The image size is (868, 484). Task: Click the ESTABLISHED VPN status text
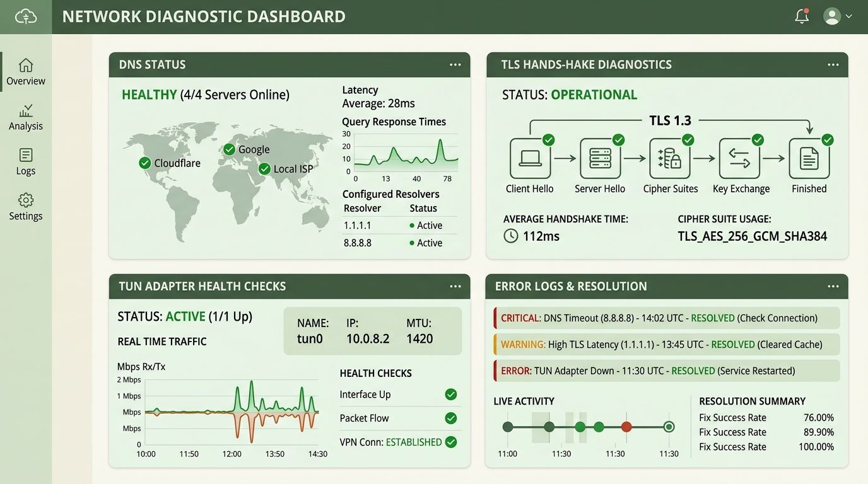(x=414, y=442)
